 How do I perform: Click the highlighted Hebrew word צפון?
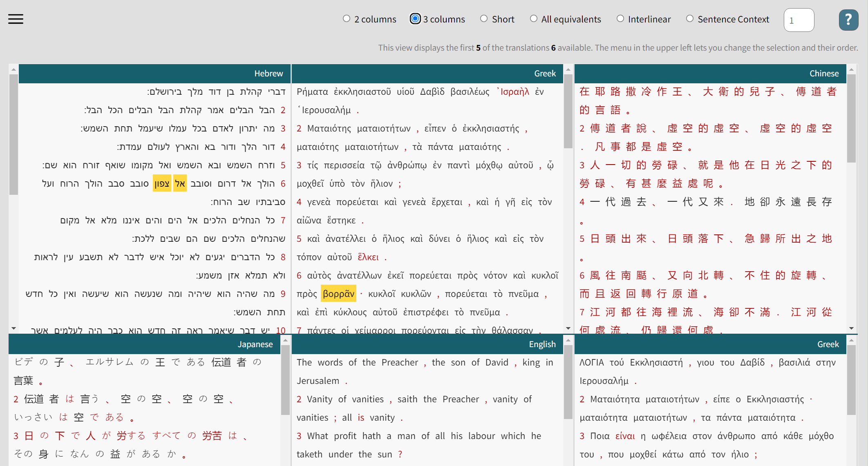click(162, 183)
